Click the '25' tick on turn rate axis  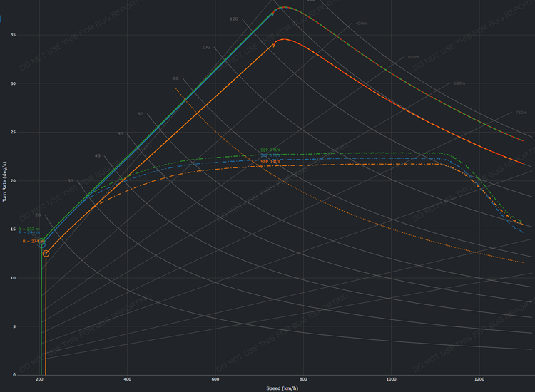click(x=13, y=133)
